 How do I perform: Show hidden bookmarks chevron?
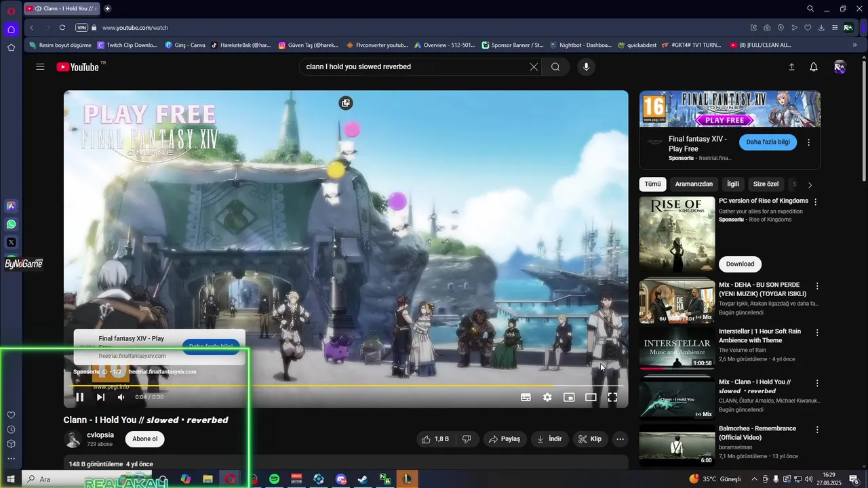coord(854,45)
